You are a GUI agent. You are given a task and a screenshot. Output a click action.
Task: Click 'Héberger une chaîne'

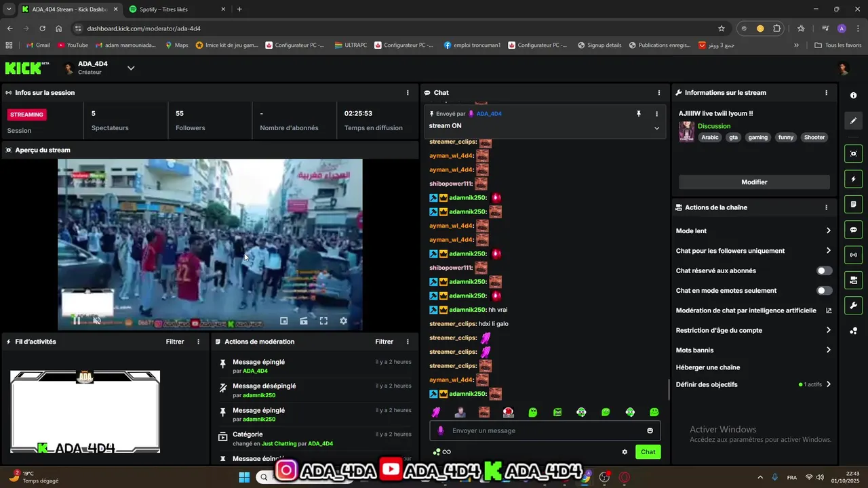tap(708, 367)
